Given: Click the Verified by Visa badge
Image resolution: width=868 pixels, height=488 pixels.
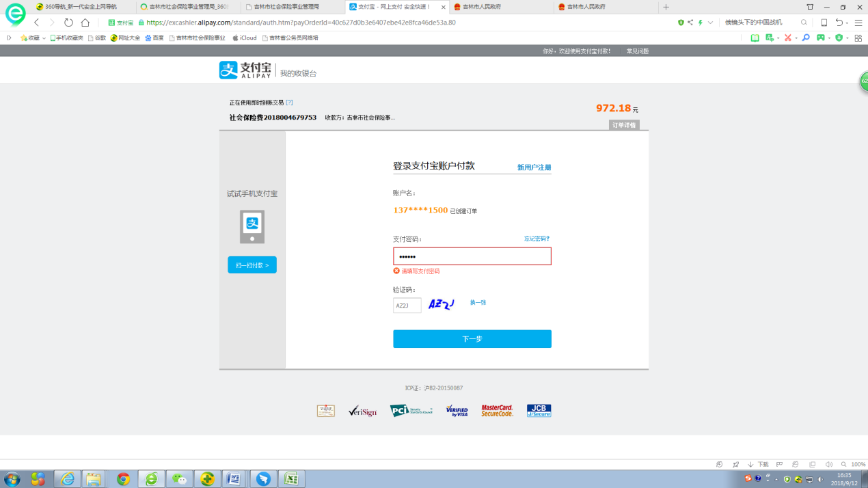Looking at the screenshot, I should tap(457, 411).
